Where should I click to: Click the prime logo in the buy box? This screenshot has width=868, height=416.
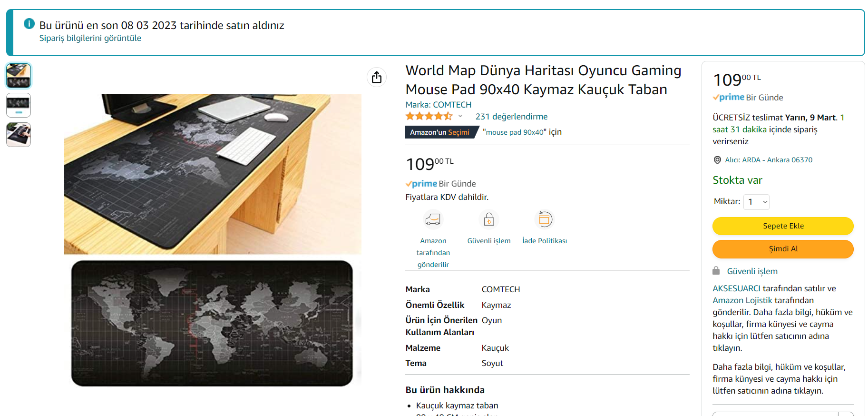click(x=729, y=98)
